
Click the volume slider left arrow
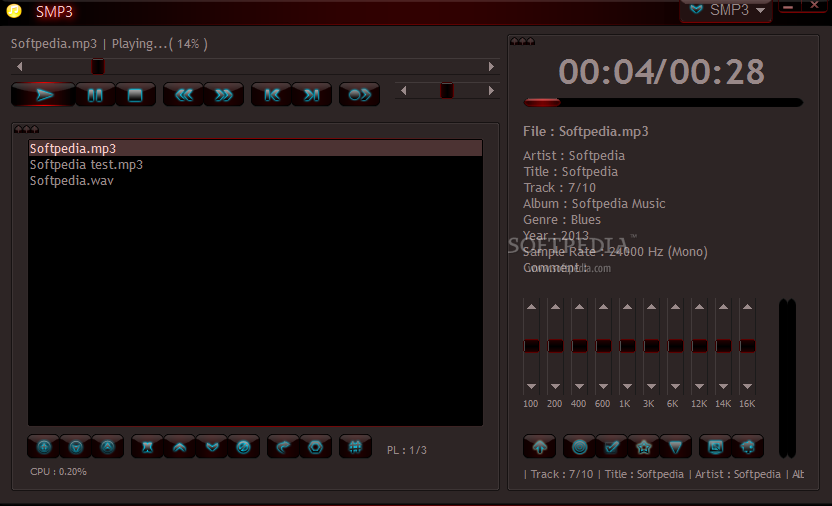(x=404, y=91)
